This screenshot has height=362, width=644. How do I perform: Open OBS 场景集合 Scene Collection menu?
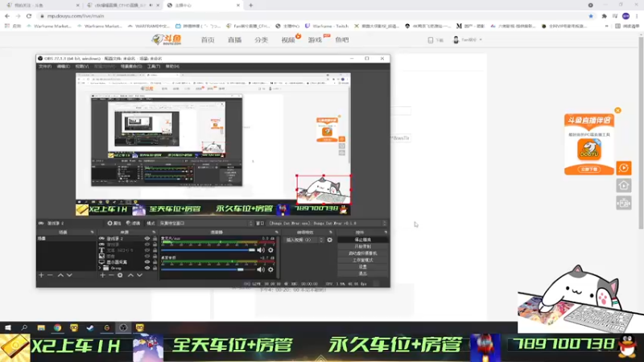pyautogui.click(x=131, y=66)
